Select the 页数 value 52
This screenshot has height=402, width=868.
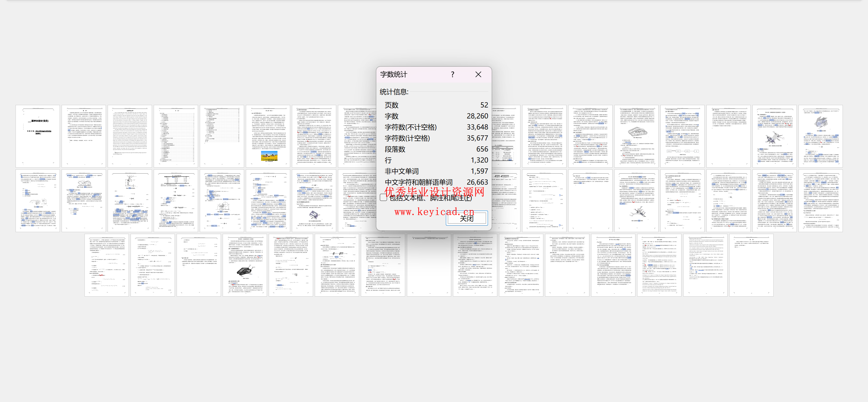pyautogui.click(x=484, y=105)
